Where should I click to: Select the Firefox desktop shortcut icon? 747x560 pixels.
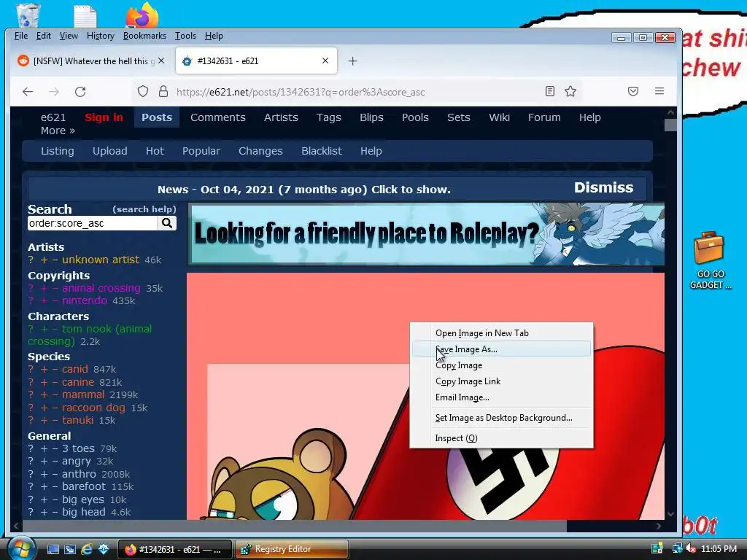pyautogui.click(x=142, y=15)
